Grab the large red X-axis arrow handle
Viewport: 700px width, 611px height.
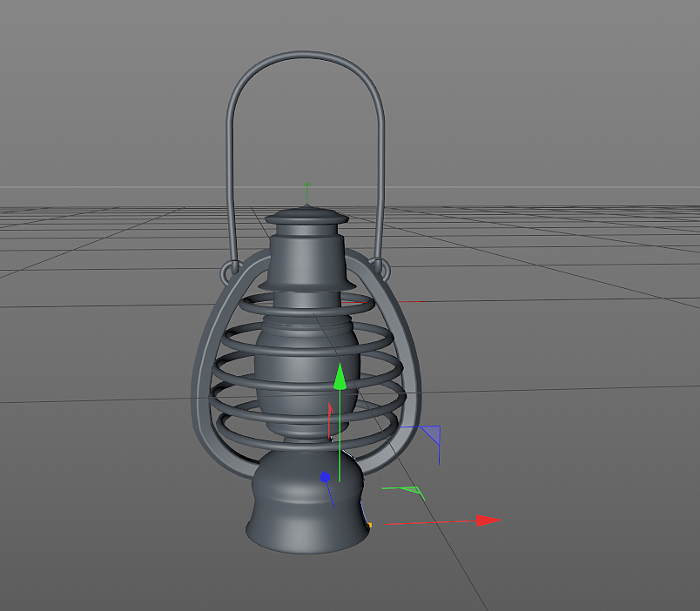tap(488, 520)
